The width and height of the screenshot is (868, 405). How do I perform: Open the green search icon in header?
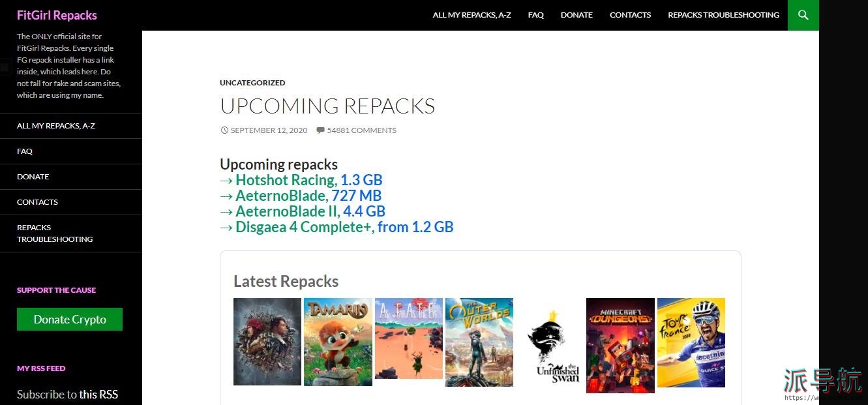[803, 15]
